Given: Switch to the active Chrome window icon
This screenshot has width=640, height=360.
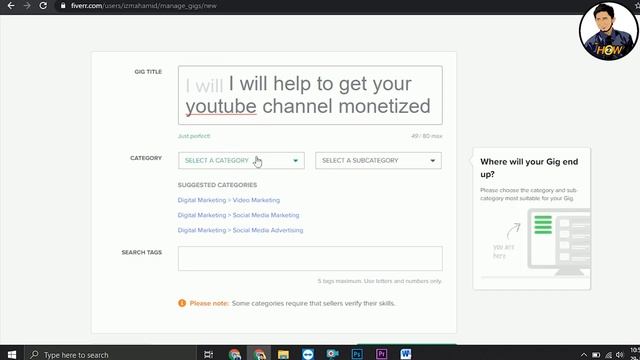Looking at the screenshot, I should point(259,354).
